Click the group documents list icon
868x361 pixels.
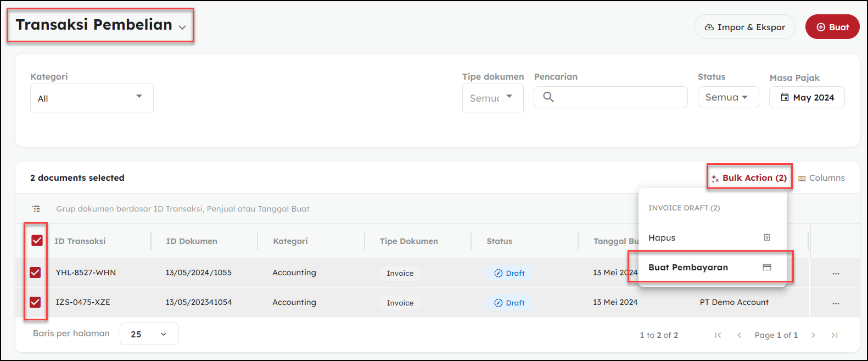tap(36, 209)
